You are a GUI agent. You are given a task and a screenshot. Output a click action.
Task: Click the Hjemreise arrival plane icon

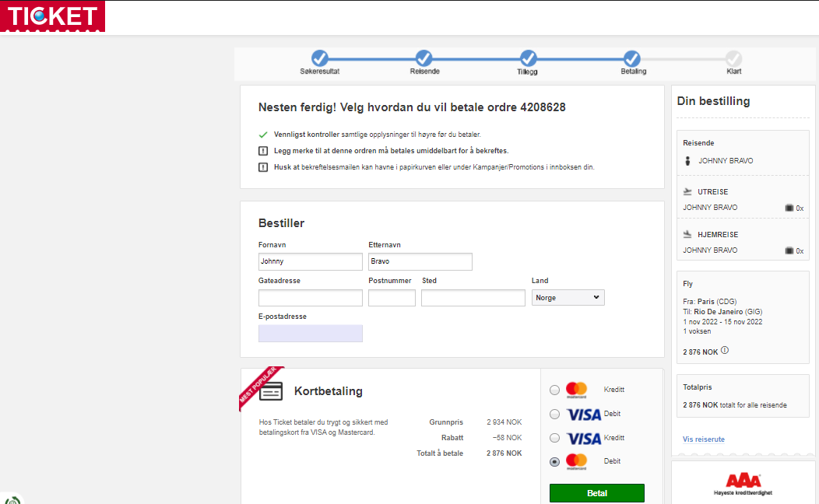point(687,234)
